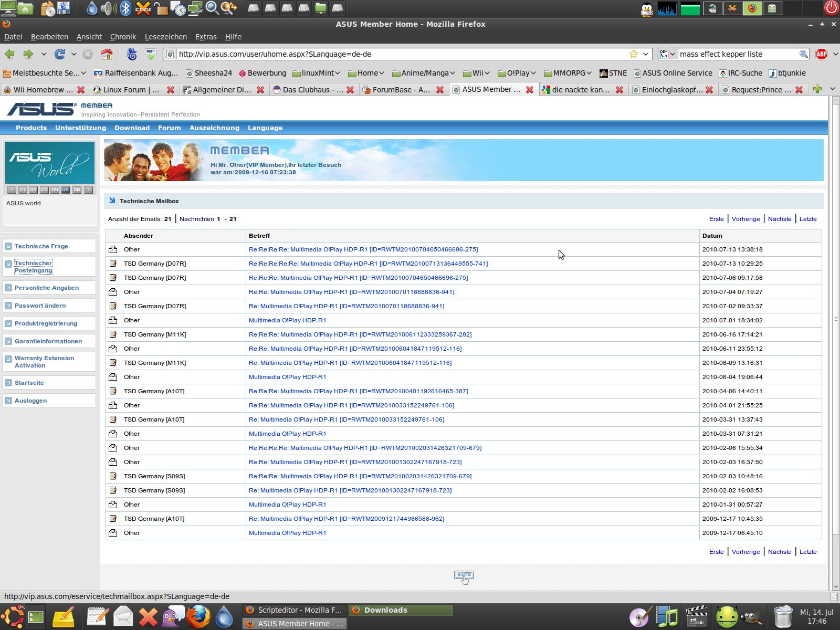
Task: Advance the ASUS World banner to the next slide
Action: pos(88,190)
